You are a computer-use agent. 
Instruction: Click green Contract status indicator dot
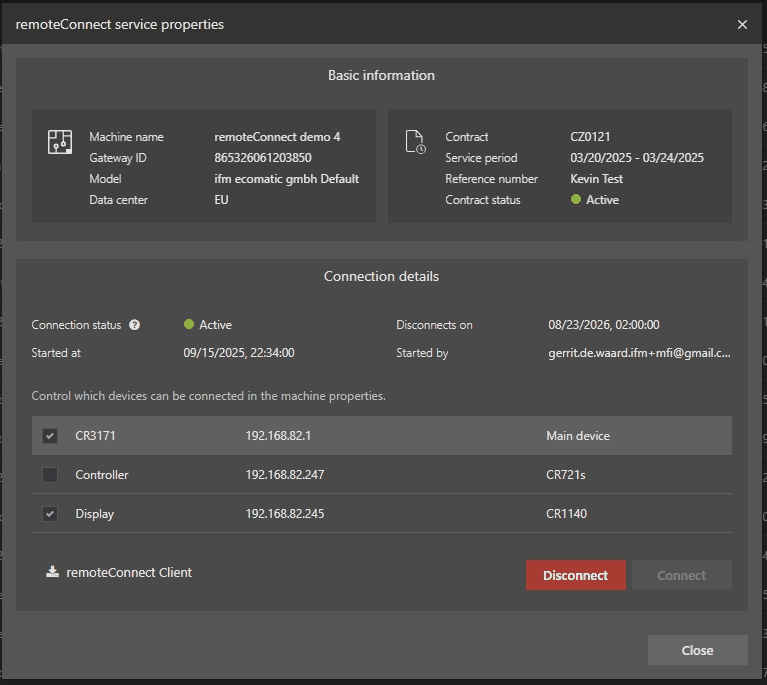[x=576, y=199]
